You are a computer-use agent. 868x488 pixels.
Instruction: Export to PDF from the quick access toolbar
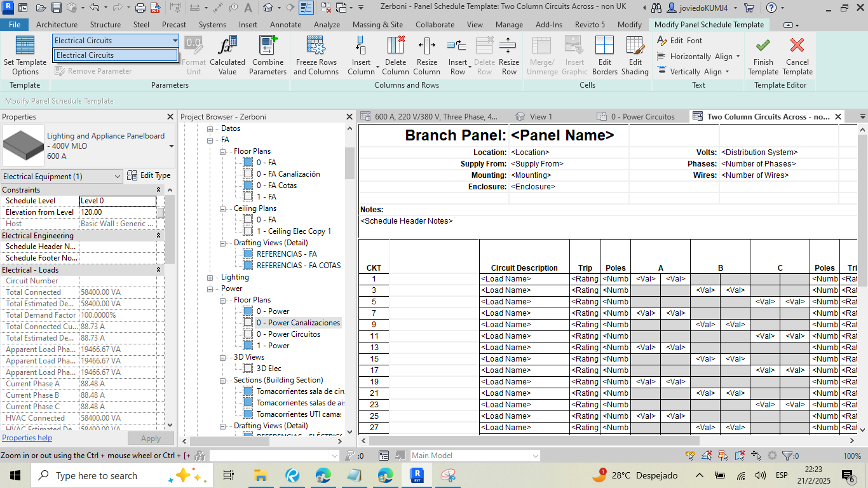point(156,8)
